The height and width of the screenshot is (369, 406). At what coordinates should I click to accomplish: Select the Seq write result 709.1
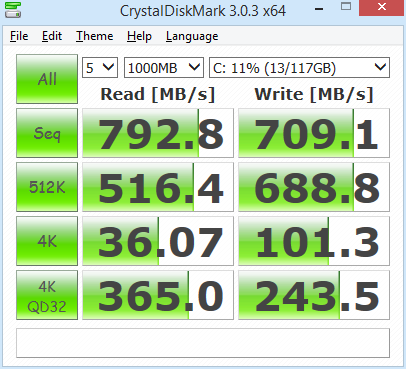[314, 133]
